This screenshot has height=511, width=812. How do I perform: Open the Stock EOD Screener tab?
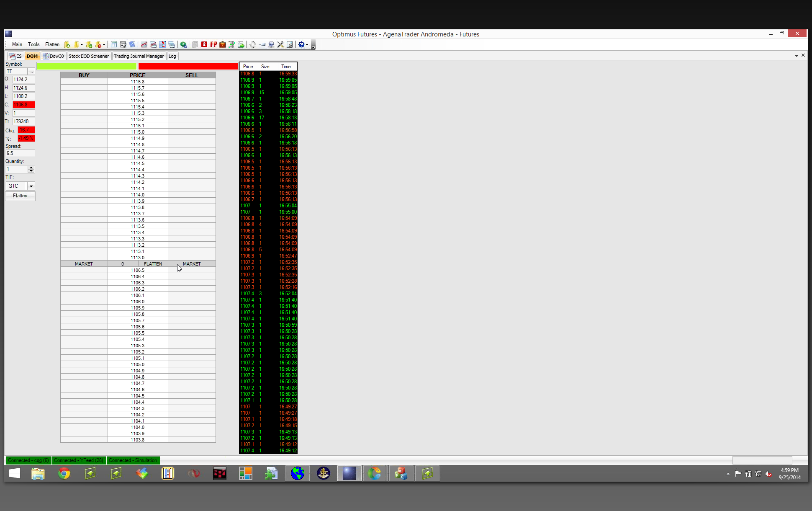89,56
